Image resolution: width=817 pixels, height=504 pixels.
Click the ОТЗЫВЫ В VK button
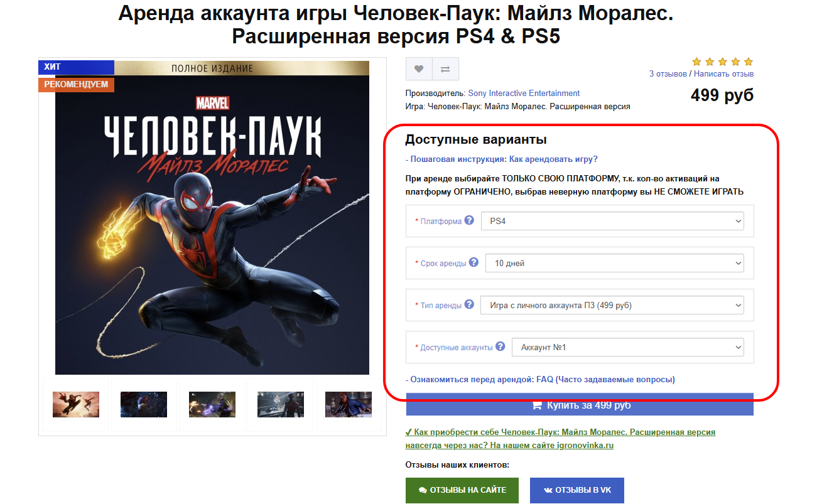576,490
